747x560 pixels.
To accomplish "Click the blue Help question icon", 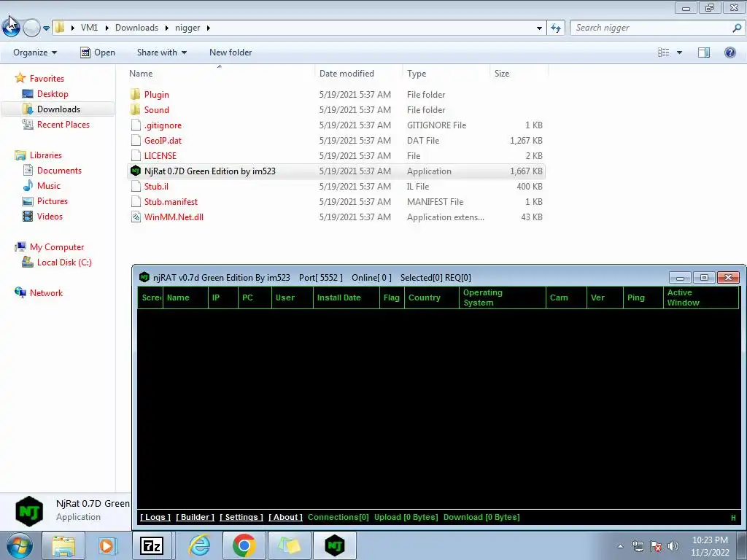I will point(729,52).
